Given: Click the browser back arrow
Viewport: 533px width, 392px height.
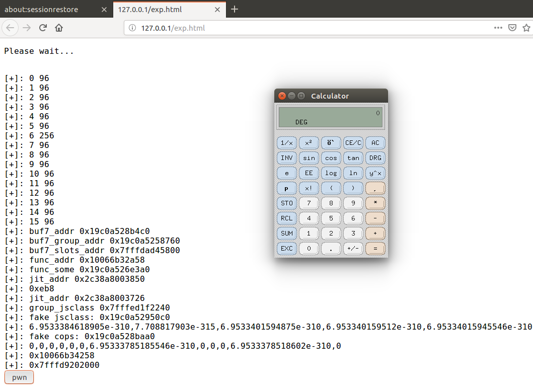Looking at the screenshot, I should (10, 28).
